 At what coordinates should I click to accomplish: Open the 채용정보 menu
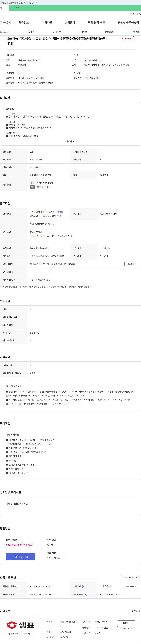24,23
